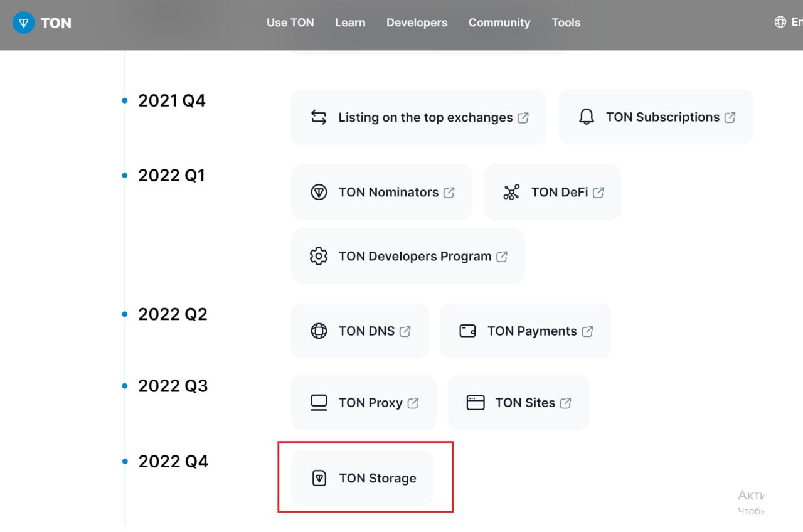Image resolution: width=803 pixels, height=532 pixels.
Task: Open the Listing on the top exchanges link
Action: [x=425, y=117]
